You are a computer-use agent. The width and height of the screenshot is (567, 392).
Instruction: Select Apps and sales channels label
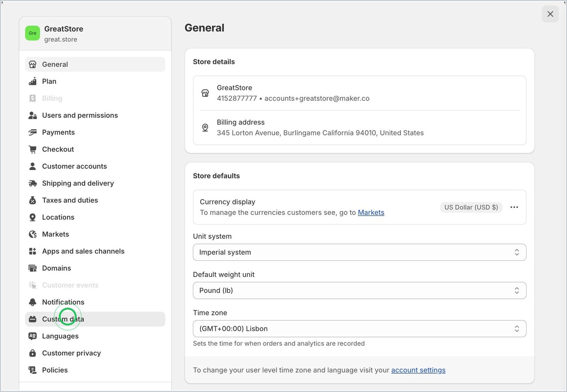83,251
